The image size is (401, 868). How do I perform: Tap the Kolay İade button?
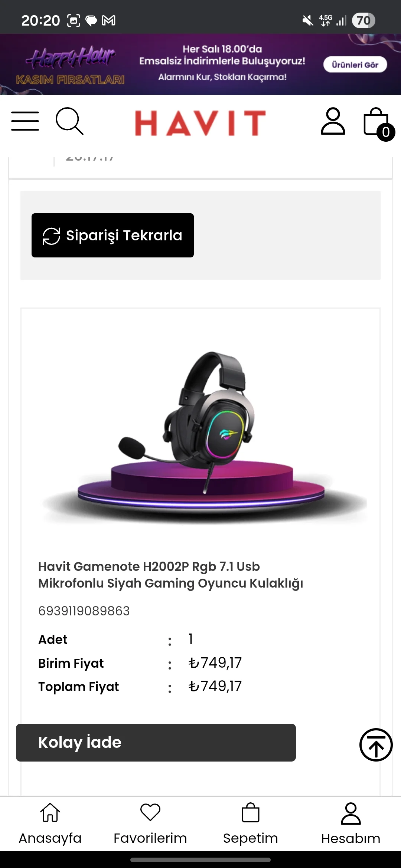[x=156, y=742]
